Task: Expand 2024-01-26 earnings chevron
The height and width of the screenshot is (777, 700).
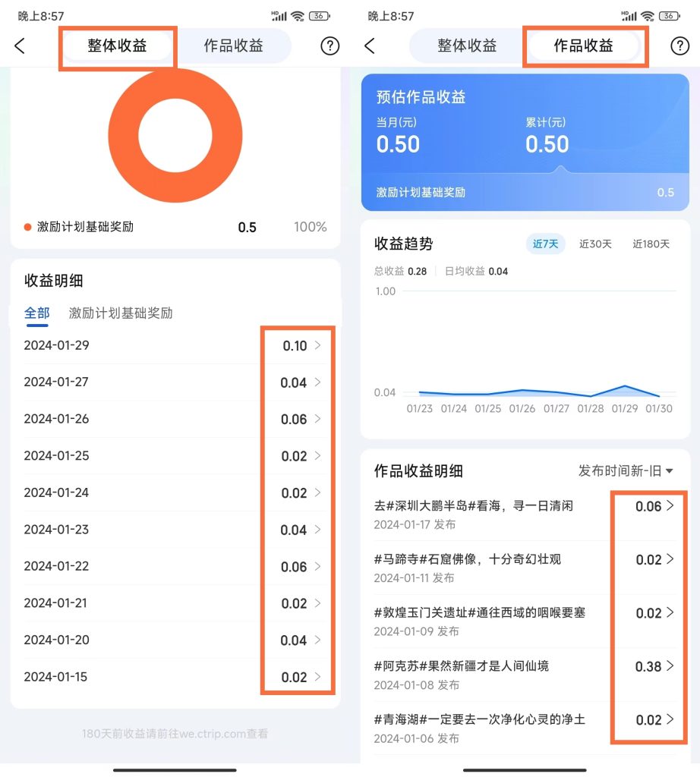Action: tap(318, 419)
